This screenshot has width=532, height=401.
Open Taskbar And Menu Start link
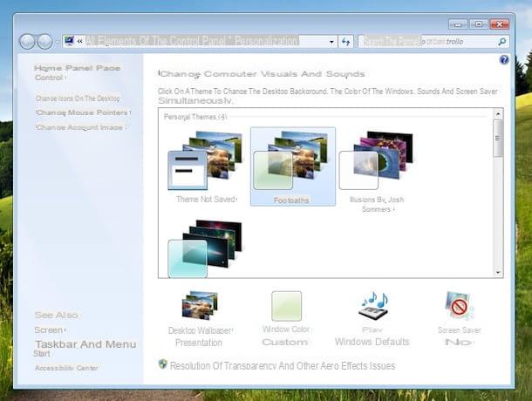pos(85,349)
